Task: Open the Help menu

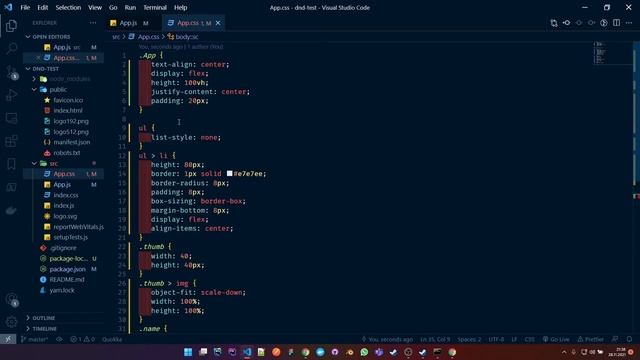Action: point(180,7)
